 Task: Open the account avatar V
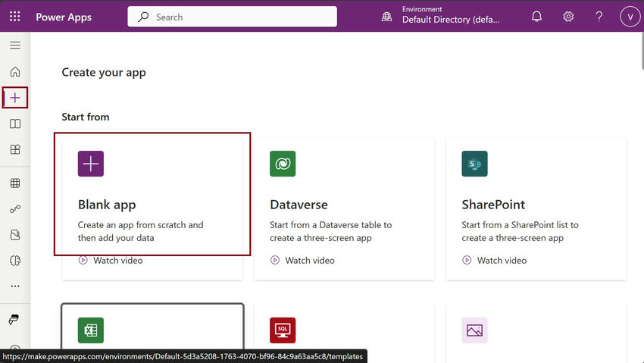[630, 17]
